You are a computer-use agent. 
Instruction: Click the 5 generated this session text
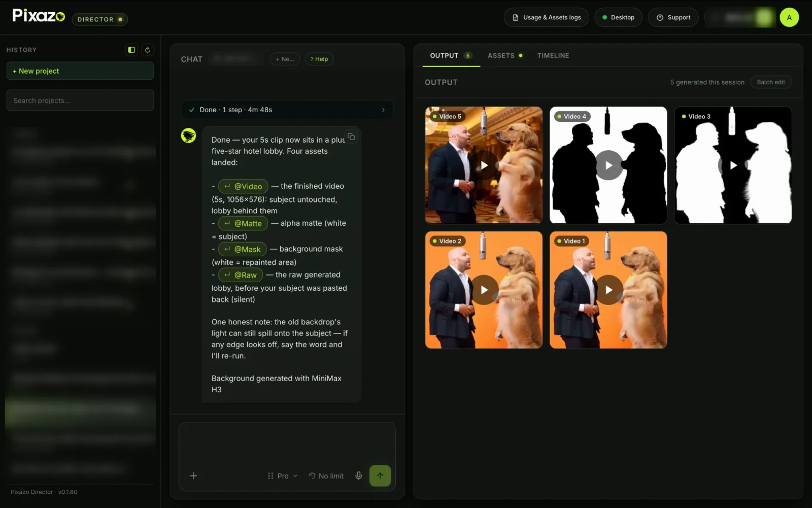pyautogui.click(x=707, y=82)
